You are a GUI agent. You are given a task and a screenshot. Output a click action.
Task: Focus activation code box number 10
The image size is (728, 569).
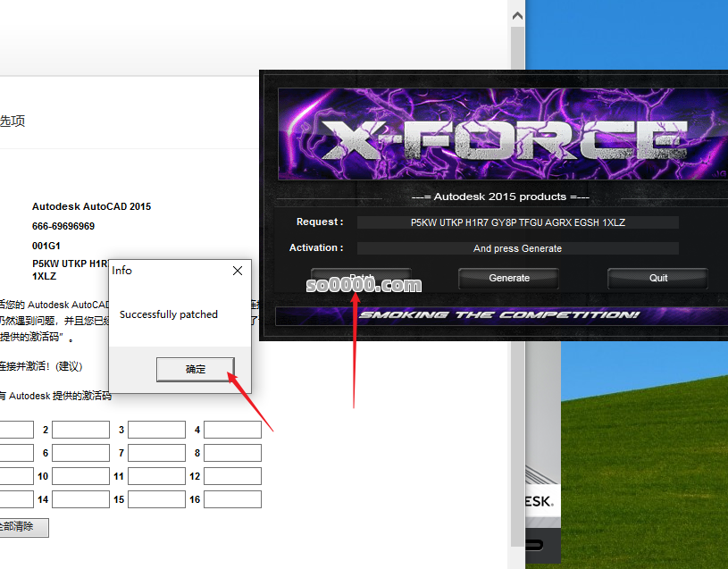point(80,476)
